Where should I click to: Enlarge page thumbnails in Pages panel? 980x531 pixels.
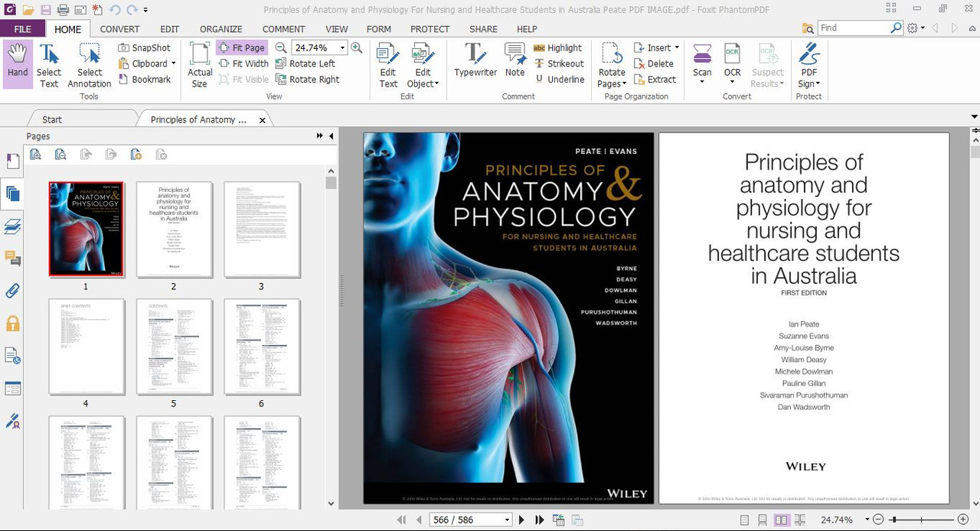coord(35,155)
